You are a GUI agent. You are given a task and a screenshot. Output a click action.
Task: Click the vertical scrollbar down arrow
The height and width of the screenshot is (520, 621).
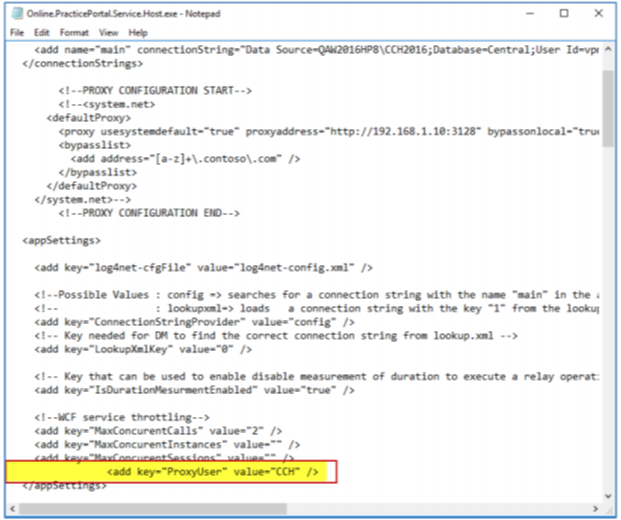click(608, 495)
